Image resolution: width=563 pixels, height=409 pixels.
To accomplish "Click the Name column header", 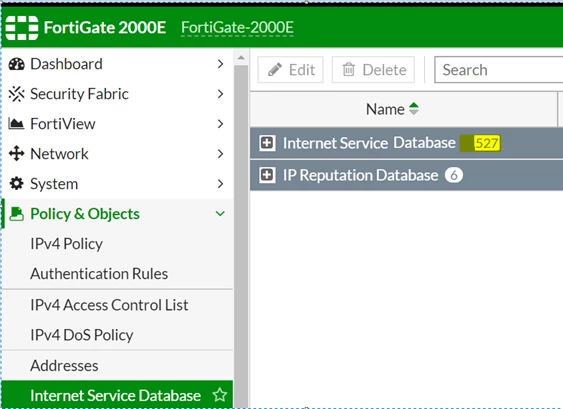I will coord(404,109).
